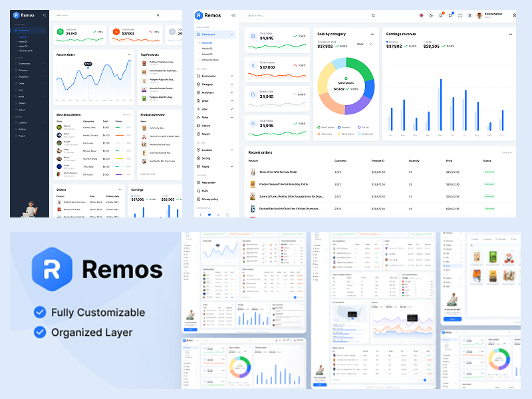The width and height of the screenshot is (532, 399).
Task: Toggle the Accessory legend item
Action: point(325,134)
